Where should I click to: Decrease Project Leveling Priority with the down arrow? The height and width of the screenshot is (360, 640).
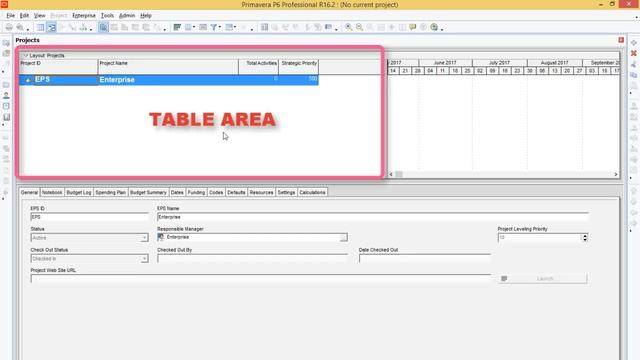[585, 240]
